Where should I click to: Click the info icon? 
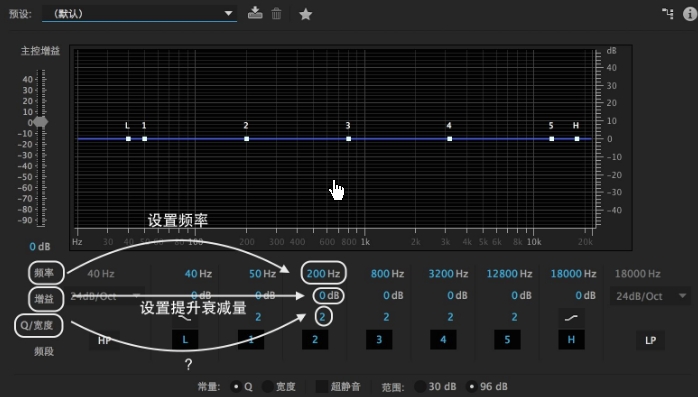click(x=690, y=14)
